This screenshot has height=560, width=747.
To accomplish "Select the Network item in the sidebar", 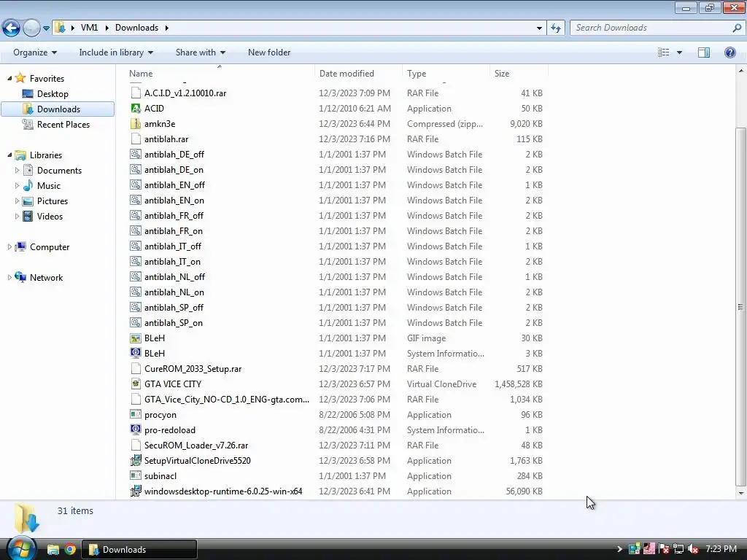I will tap(46, 278).
